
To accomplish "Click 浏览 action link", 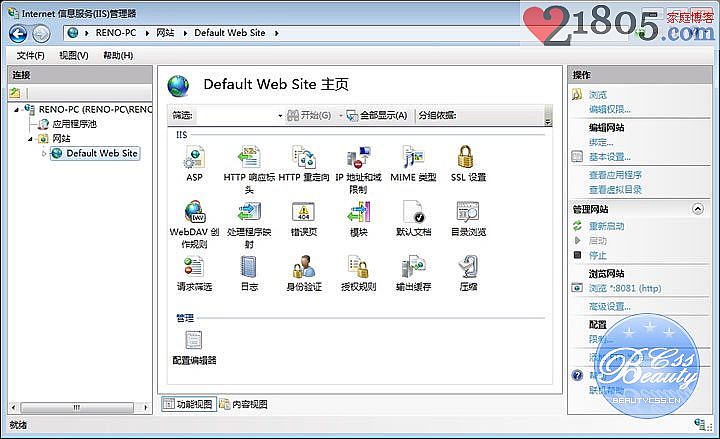I will (598, 95).
